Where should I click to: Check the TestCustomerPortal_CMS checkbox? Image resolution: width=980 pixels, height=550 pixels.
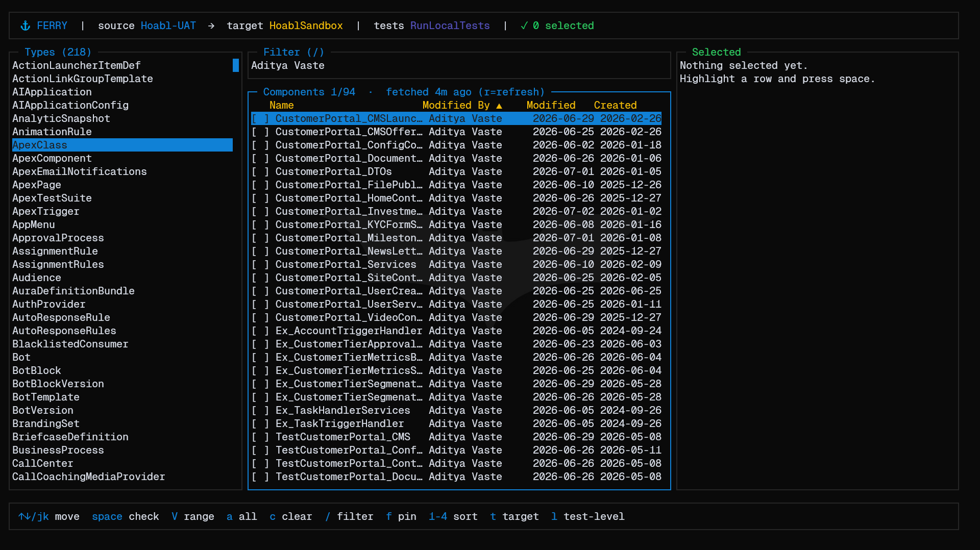point(260,437)
